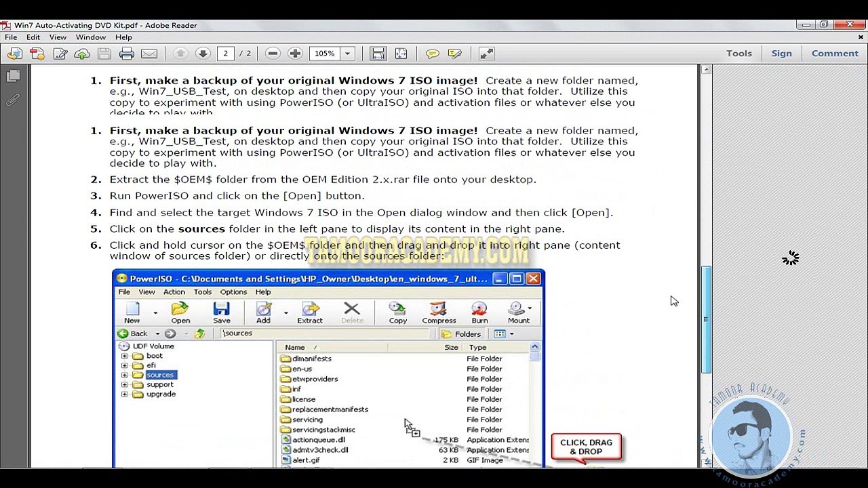Viewport: 868px width, 488px height.
Task: Open dropdown arrow beside PowerISO Add icon
Action: (x=285, y=312)
